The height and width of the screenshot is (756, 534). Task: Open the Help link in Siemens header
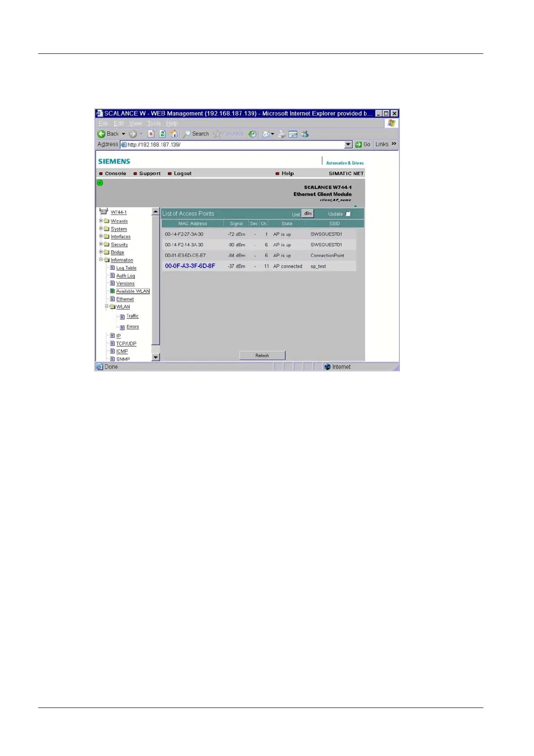(x=288, y=173)
